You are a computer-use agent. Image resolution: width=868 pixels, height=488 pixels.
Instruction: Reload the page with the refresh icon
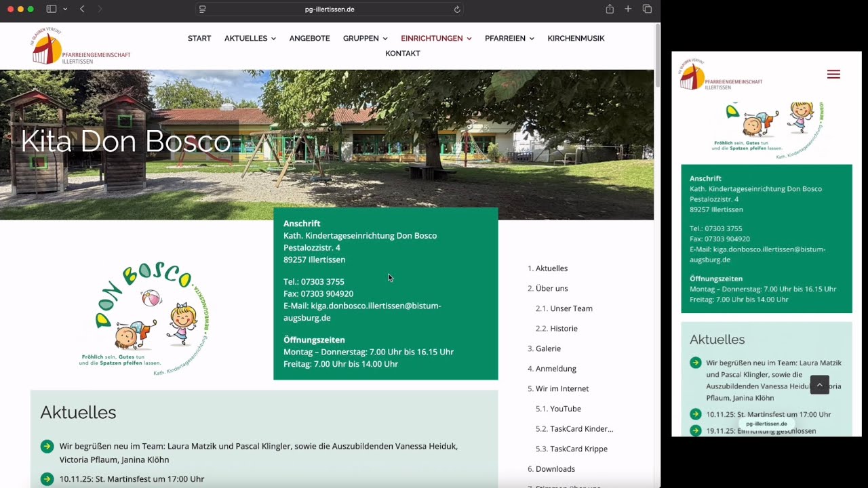457,9
